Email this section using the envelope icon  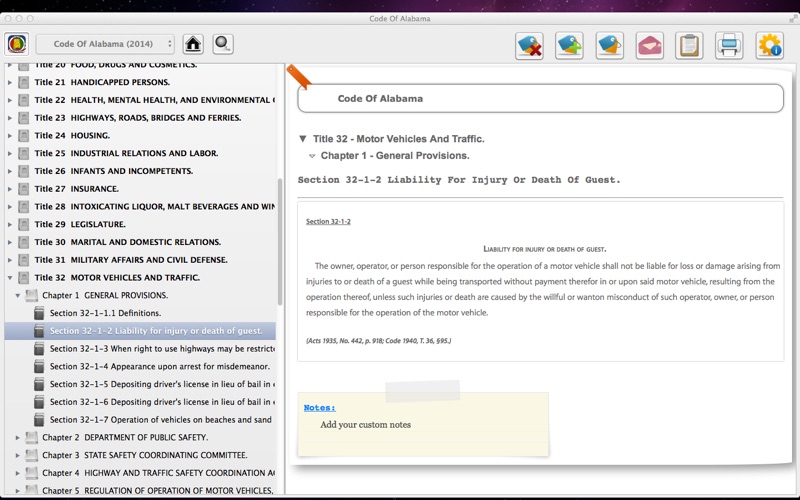point(649,46)
